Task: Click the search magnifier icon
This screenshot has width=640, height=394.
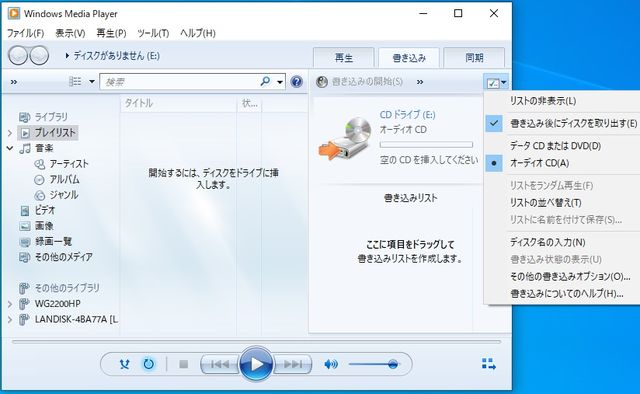Action: 265,81
